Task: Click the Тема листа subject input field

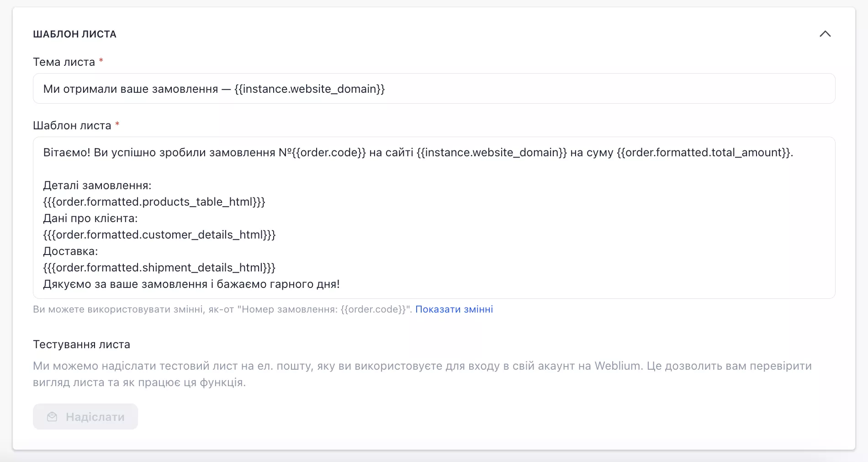Action: point(434,89)
